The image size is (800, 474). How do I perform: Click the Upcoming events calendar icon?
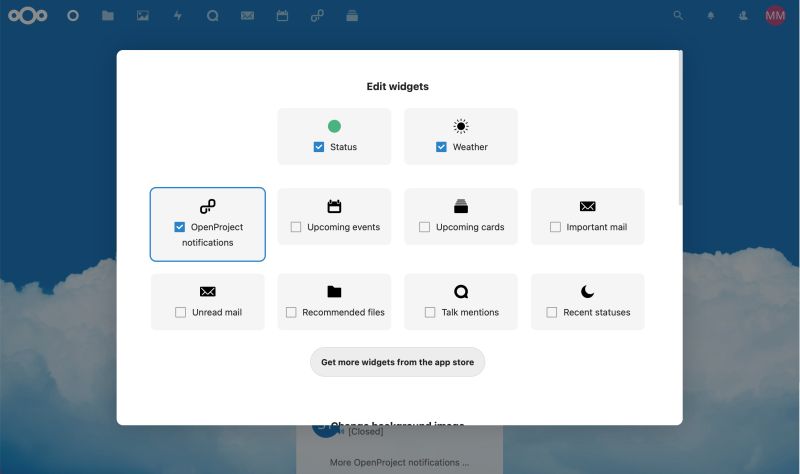pyautogui.click(x=334, y=206)
